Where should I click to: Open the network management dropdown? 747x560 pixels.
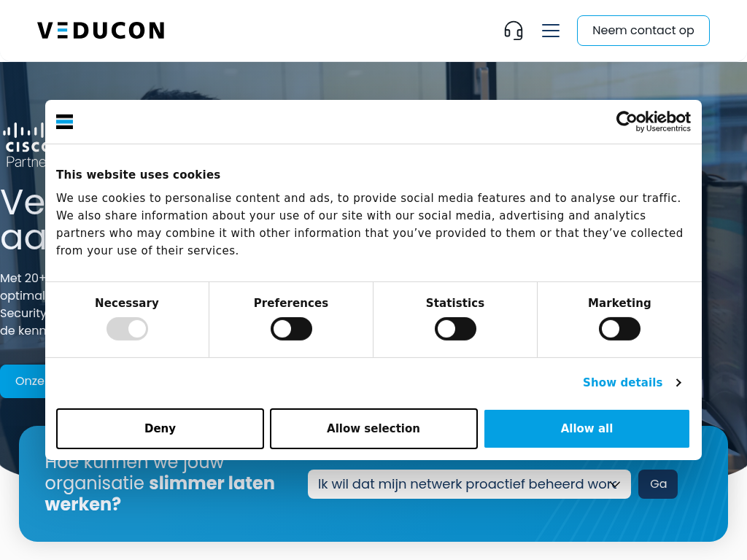tap(469, 484)
